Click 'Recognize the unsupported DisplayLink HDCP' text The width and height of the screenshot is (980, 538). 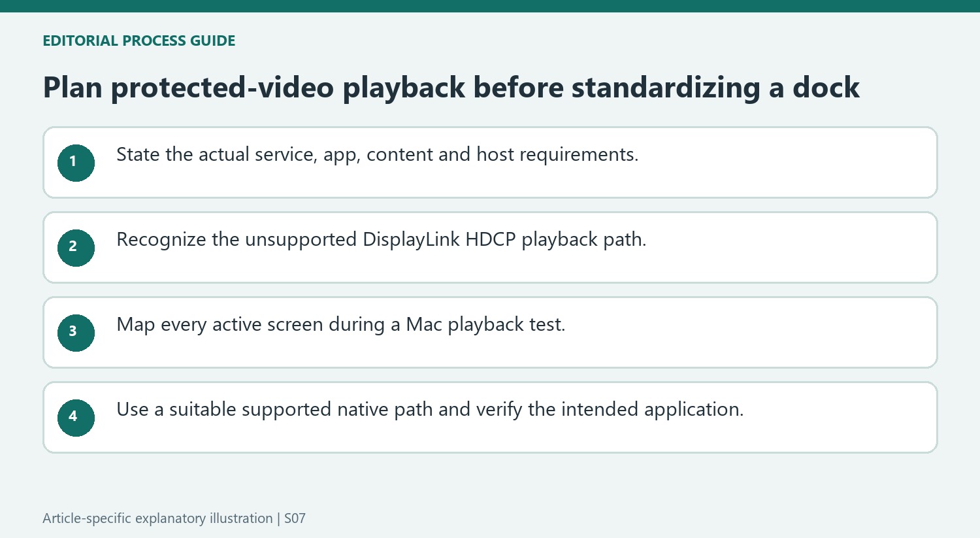[x=316, y=240]
